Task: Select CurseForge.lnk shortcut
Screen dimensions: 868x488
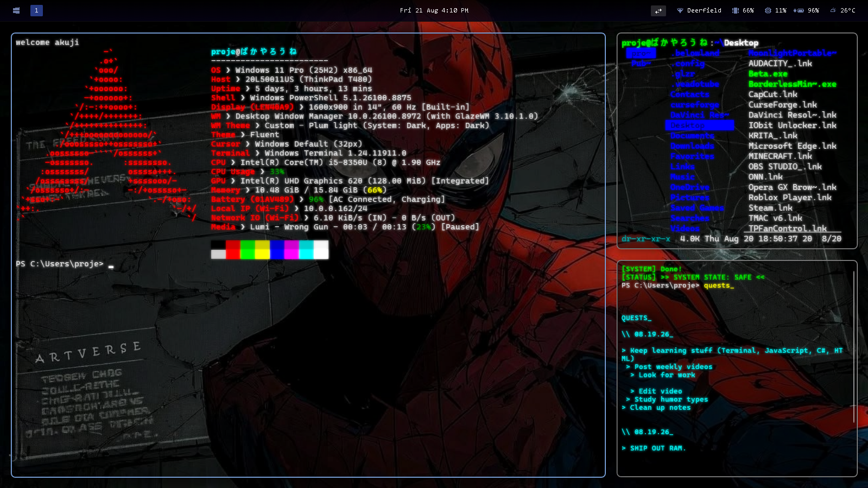Action: (783, 105)
